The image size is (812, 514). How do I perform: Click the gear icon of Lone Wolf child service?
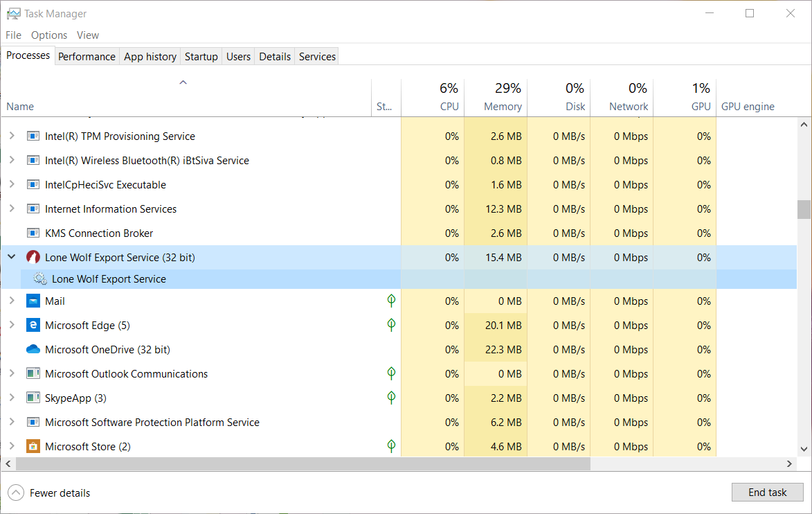(x=40, y=278)
